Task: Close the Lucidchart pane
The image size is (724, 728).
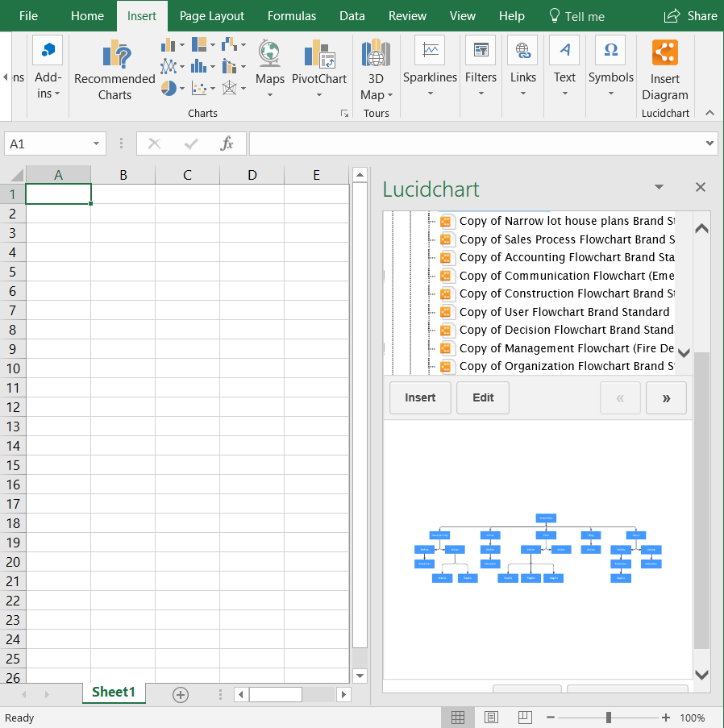Action: 701,187
